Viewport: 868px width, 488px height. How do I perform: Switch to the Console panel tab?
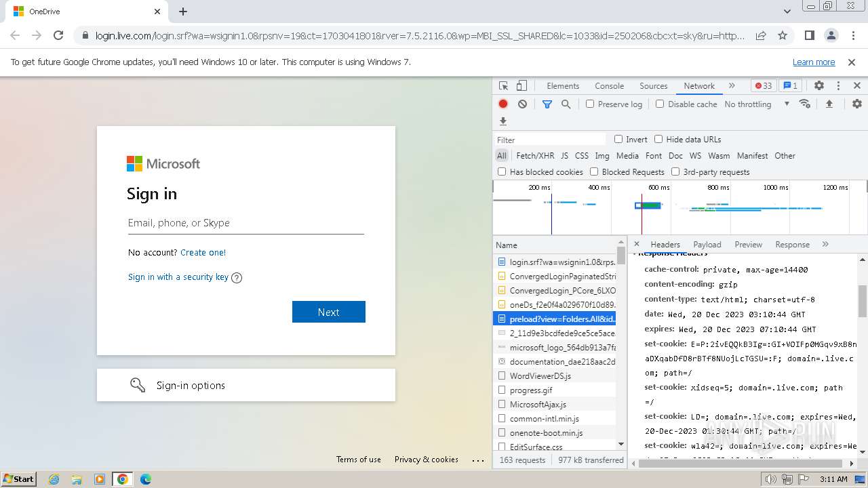click(609, 86)
